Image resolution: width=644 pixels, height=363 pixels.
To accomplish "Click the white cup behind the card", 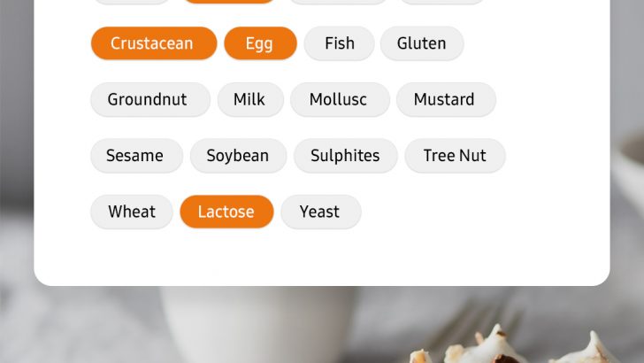I will pos(257,328).
